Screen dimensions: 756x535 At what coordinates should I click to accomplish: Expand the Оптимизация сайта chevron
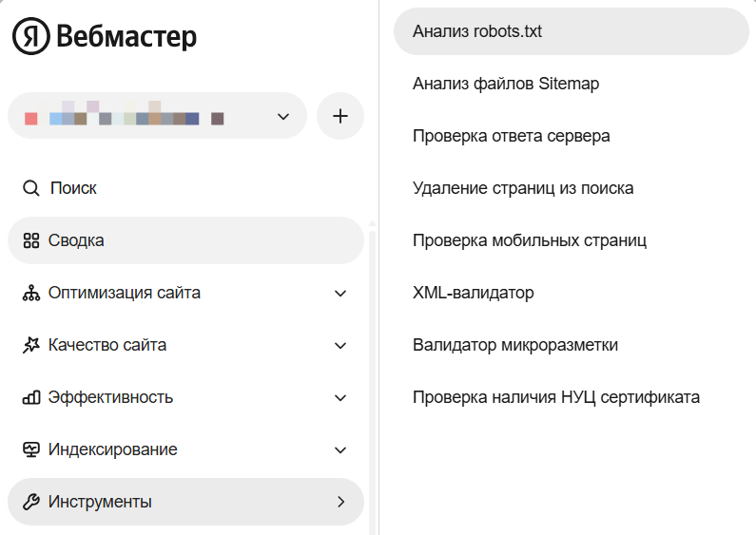pyautogui.click(x=340, y=294)
